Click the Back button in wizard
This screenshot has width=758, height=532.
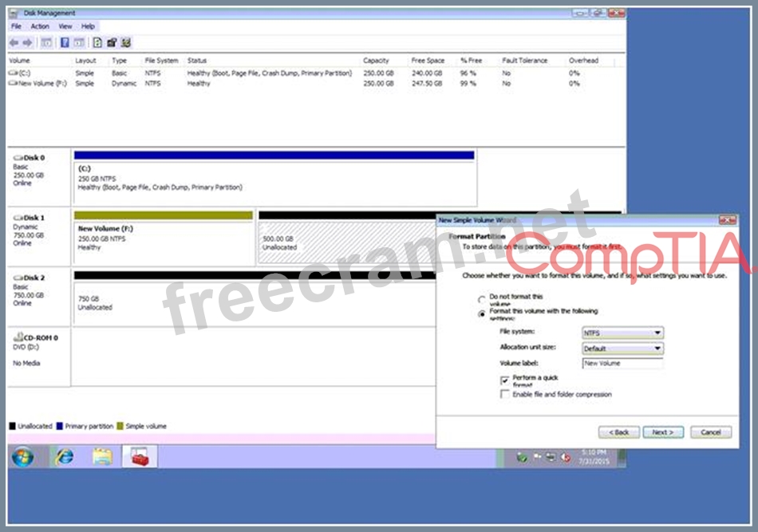(x=619, y=432)
